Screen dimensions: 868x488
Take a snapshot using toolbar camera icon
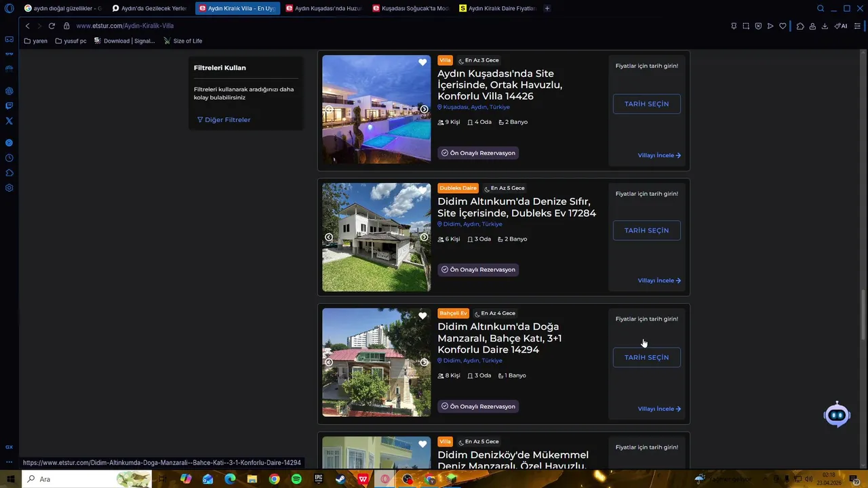[746, 26]
